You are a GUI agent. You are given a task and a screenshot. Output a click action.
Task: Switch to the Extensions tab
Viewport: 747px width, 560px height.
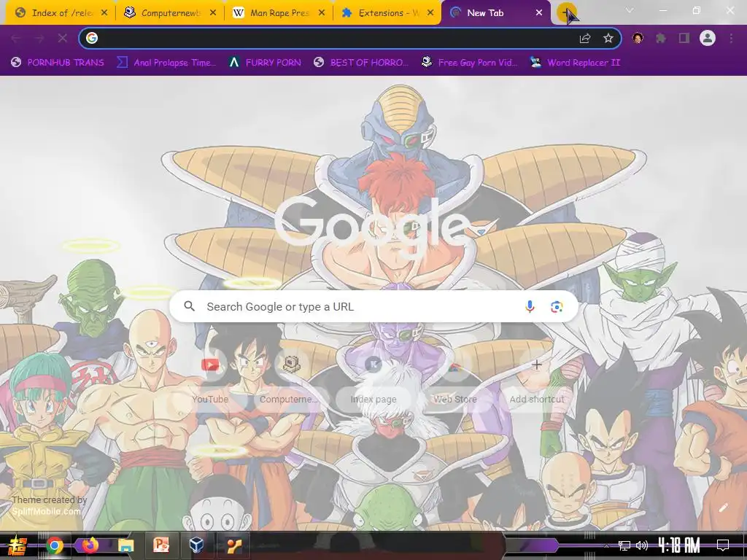(387, 13)
